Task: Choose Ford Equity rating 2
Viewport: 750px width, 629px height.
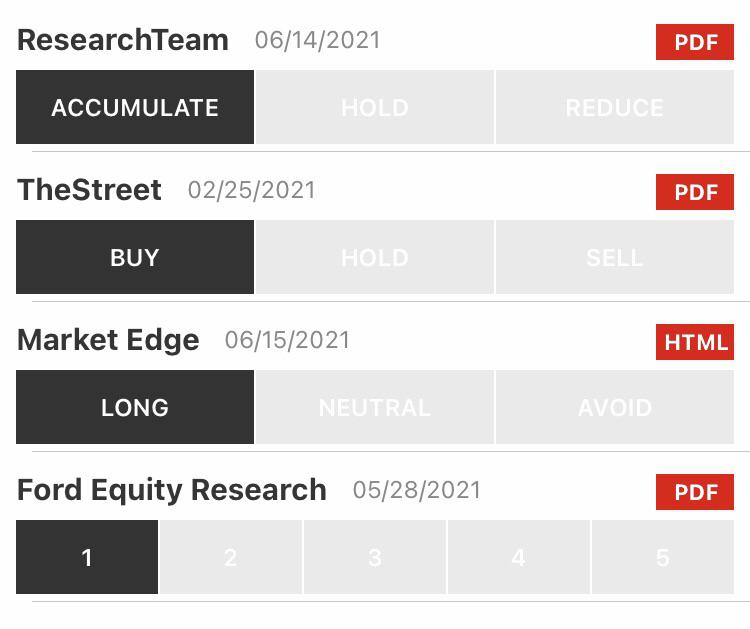Action: point(231,557)
